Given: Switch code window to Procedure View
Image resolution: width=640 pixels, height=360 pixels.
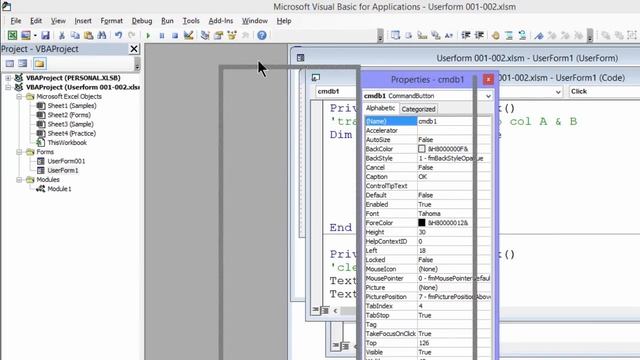Looking at the screenshot, I should point(316,310).
